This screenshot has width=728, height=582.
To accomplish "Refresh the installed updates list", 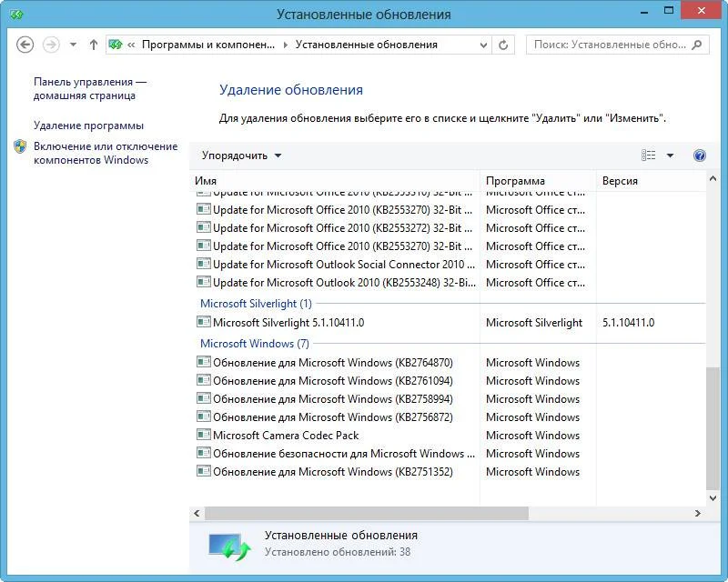I will tap(503, 45).
